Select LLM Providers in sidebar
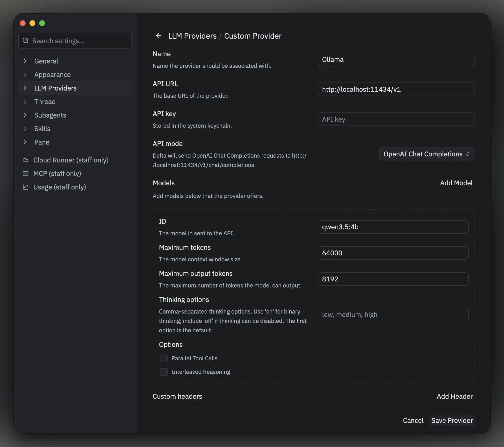Screen dimensions: 504x447 [75, 88]
